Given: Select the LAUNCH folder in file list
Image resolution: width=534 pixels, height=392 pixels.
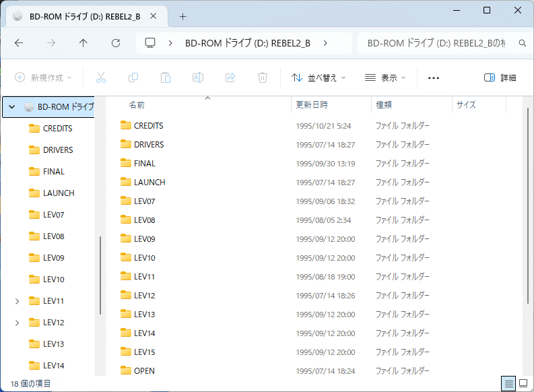Looking at the screenshot, I should tap(149, 183).
